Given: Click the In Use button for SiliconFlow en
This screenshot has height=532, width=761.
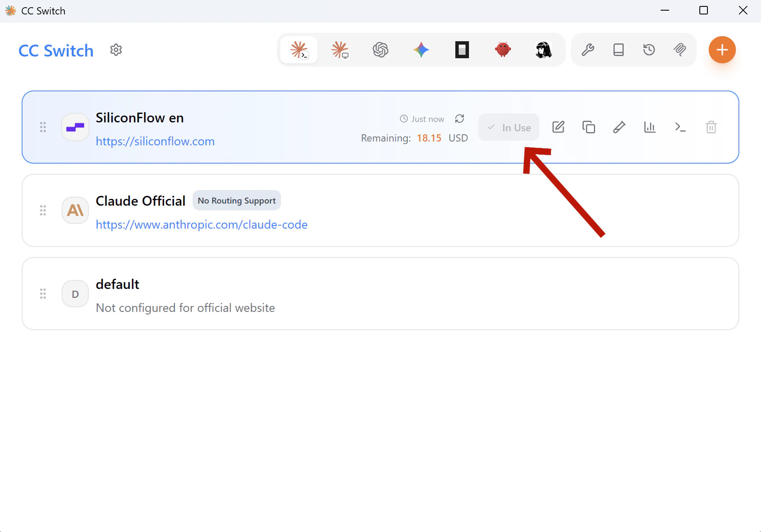Looking at the screenshot, I should pos(509,127).
